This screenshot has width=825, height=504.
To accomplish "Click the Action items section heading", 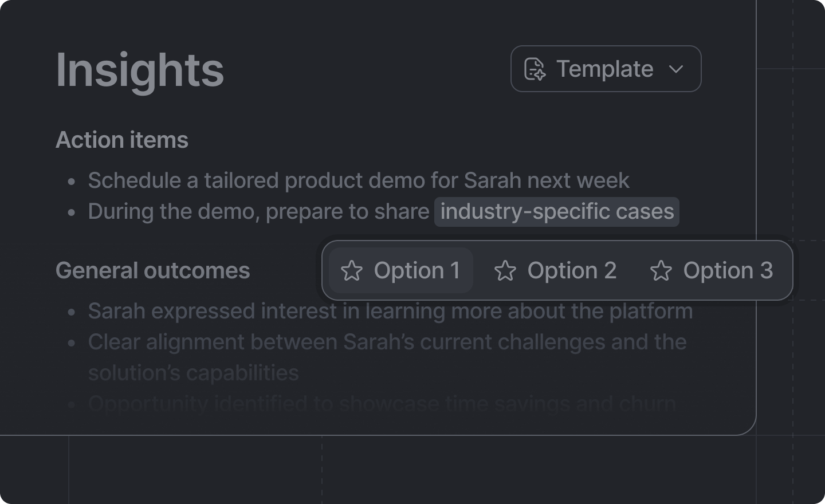I will 121,140.
